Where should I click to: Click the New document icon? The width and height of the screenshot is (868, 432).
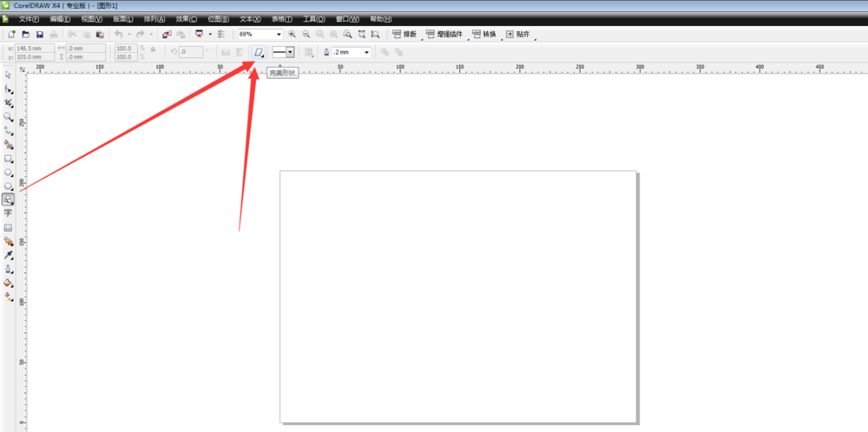click(11, 35)
